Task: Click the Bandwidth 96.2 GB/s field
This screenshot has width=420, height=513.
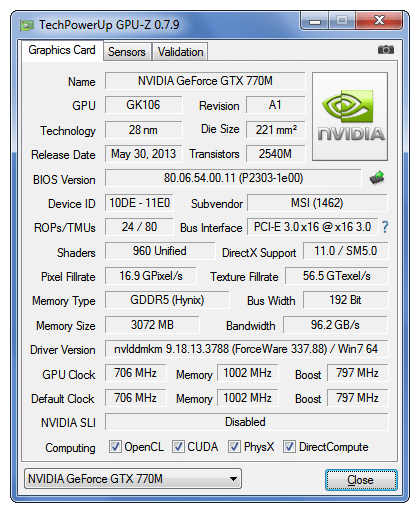Action: [x=335, y=325]
